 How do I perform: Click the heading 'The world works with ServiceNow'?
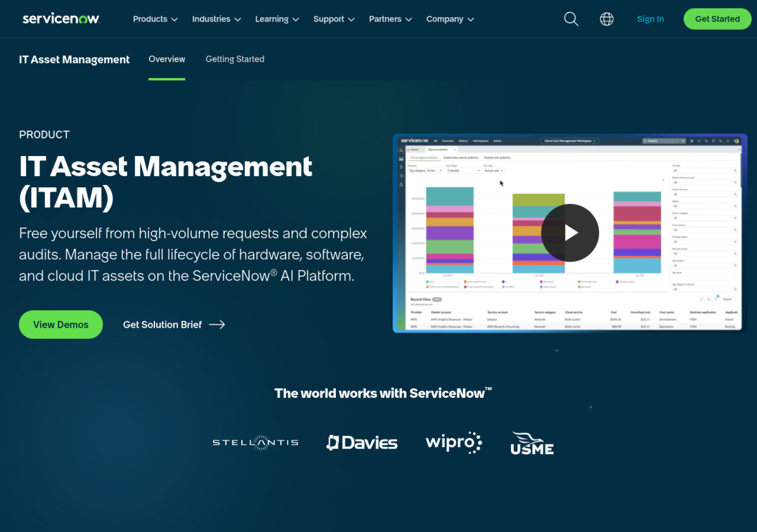click(383, 393)
